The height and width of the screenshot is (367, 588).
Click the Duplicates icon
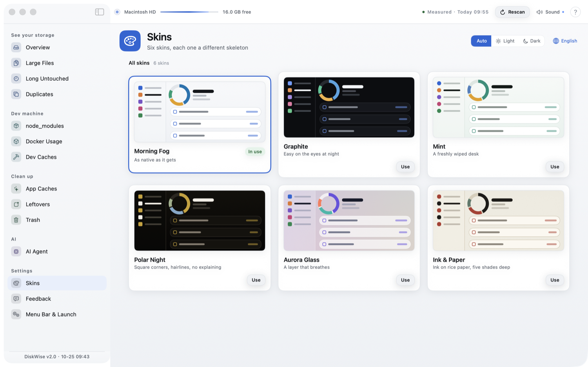pos(16,94)
